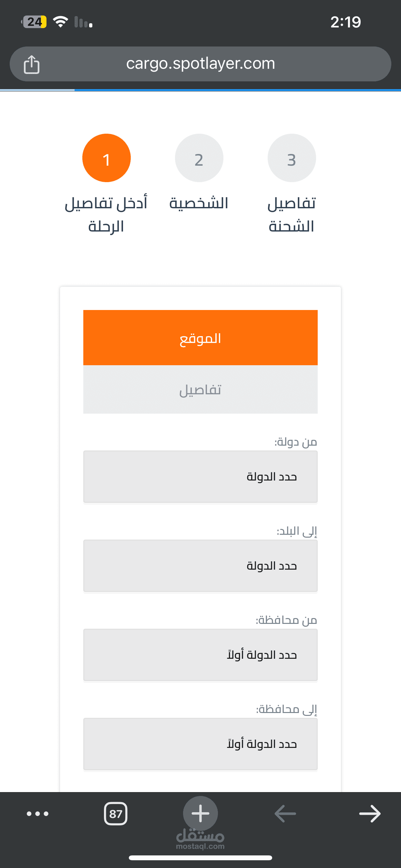Switch to the orange 'الموقع' tab
The image size is (401, 868).
(200, 338)
